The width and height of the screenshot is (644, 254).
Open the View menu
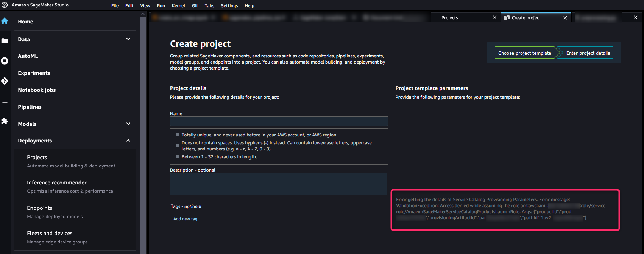point(145,6)
